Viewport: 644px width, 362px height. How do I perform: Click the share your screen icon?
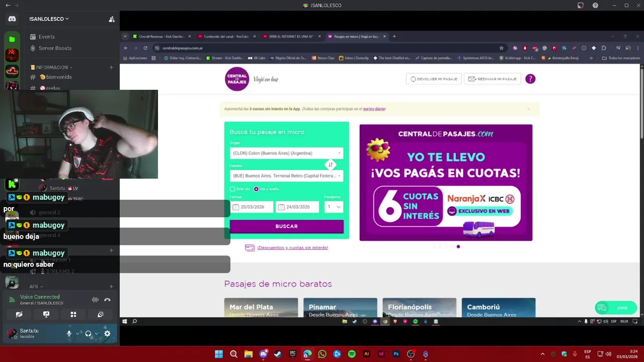click(x=46, y=314)
